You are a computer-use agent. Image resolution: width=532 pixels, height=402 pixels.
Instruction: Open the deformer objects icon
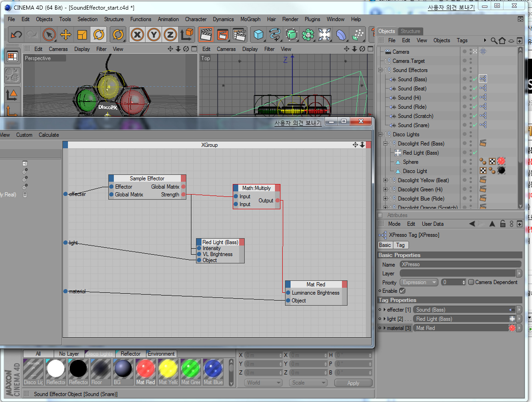coord(342,34)
